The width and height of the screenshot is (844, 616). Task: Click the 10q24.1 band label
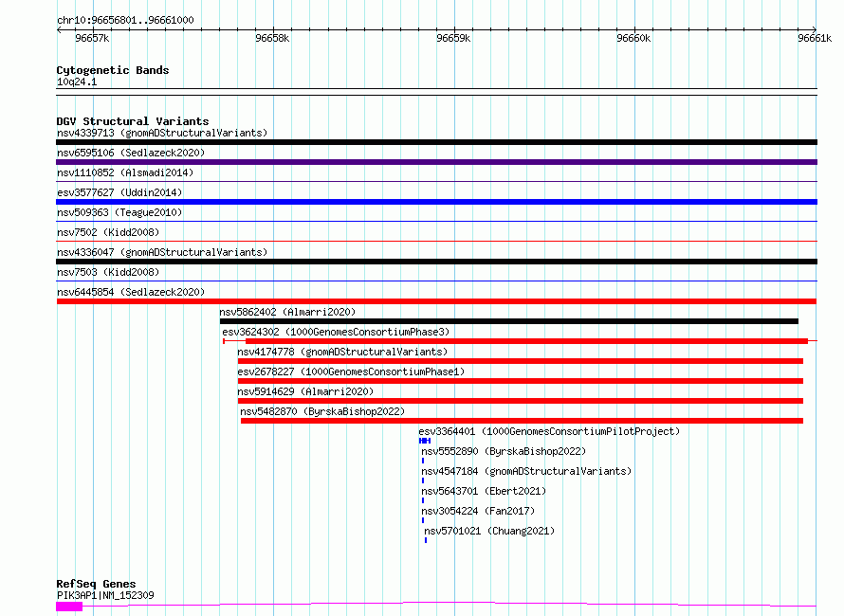pyautogui.click(x=77, y=82)
